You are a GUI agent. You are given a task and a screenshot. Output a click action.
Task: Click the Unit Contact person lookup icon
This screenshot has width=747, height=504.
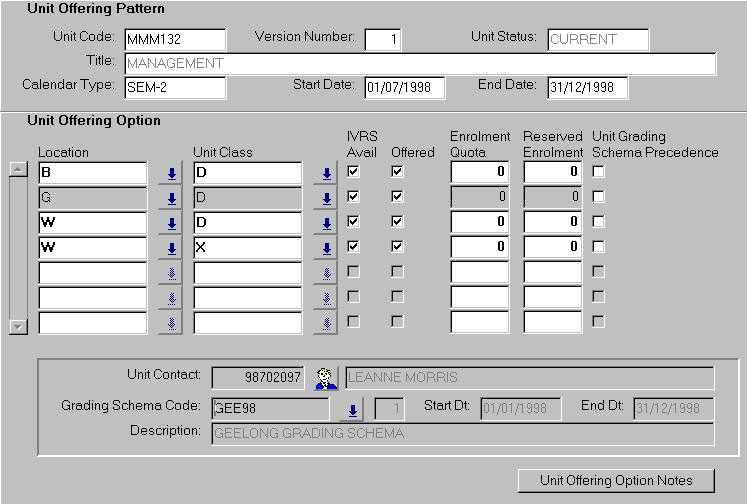tap(324, 378)
